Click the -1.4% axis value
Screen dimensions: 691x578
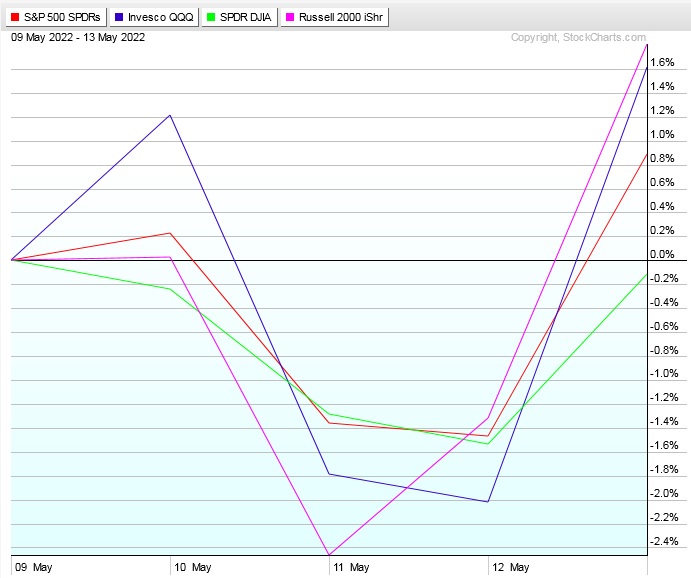pyautogui.click(x=664, y=422)
